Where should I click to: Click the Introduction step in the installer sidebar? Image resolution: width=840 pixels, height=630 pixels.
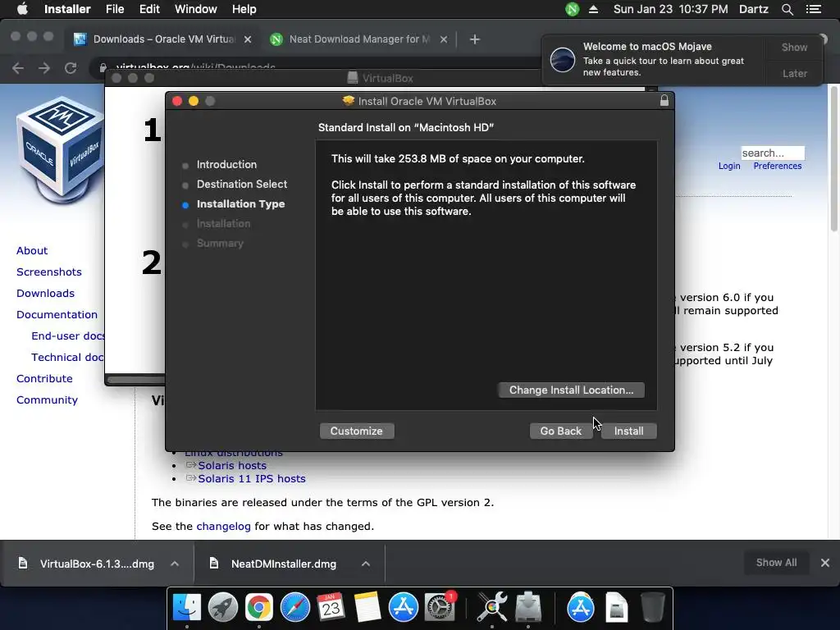click(x=226, y=164)
